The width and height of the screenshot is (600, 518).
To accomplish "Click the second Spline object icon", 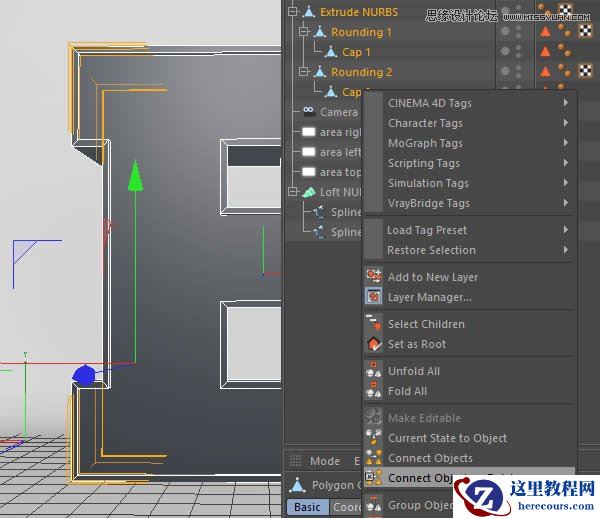I will [319, 232].
